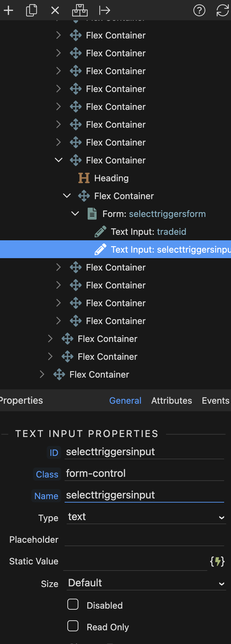Click the refresh icon in toolbar
The width and height of the screenshot is (231, 644).
pyautogui.click(x=222, y=11)
